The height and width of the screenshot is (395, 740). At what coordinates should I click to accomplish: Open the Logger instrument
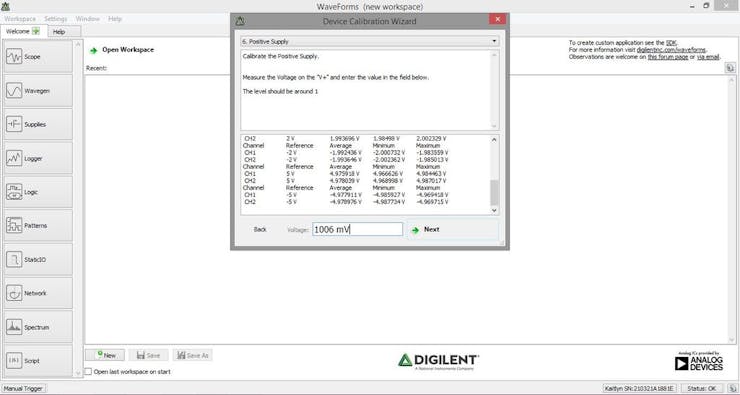[x=38, y=159]
